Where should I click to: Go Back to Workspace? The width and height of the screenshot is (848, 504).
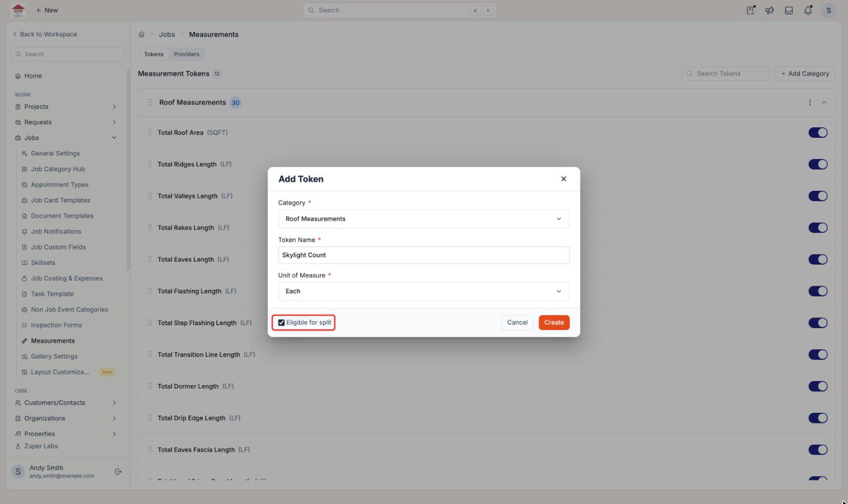[45, 34]
